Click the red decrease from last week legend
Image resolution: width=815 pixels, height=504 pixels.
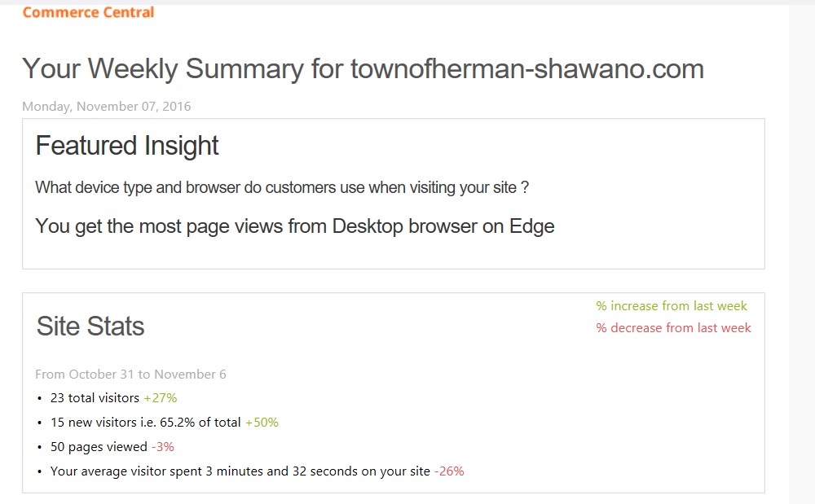pos(673,328)
